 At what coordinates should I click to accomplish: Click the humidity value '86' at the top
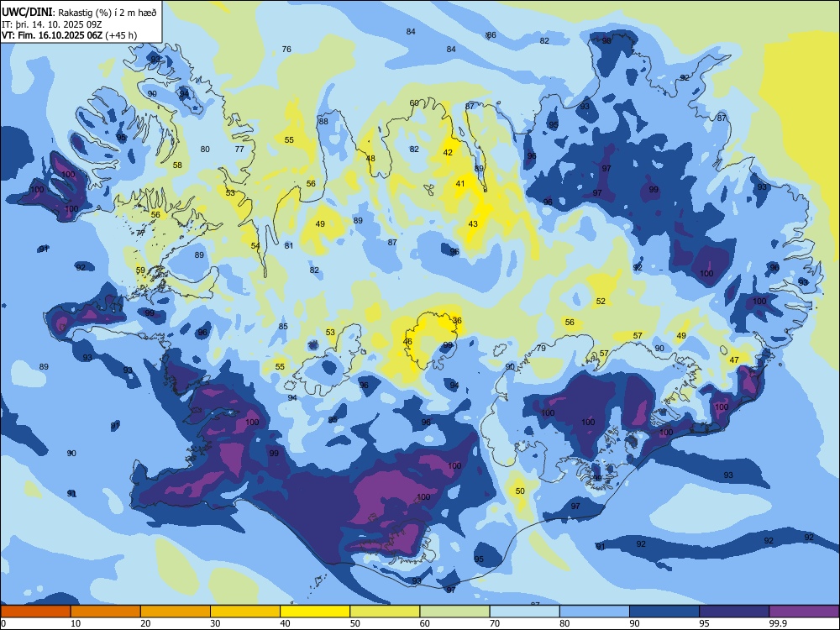(491, 35)
